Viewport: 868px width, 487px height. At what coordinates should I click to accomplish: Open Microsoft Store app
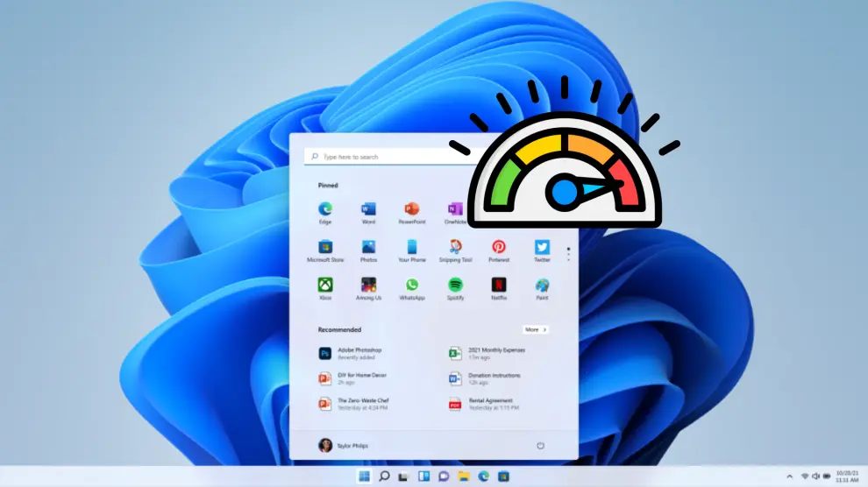point(325,248)
